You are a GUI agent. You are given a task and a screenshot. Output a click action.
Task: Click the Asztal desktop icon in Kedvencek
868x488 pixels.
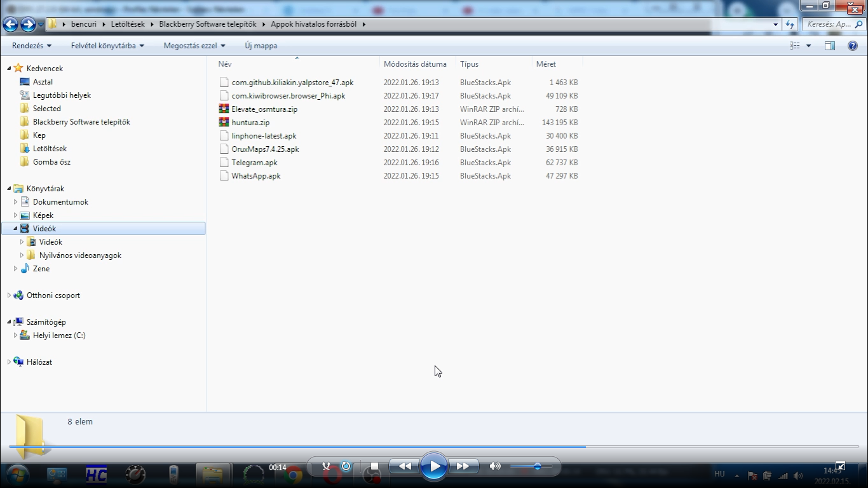(x=25, y=82)
